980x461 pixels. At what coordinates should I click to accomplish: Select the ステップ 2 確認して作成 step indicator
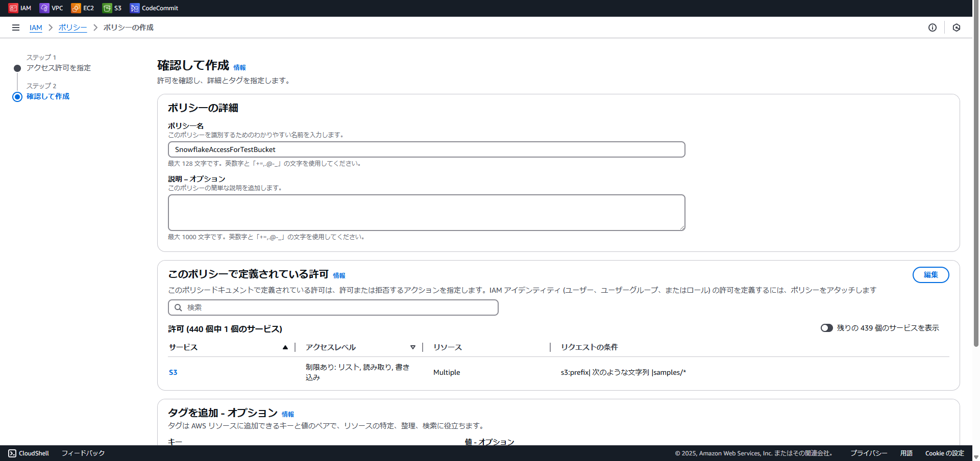tap(17, 97)
